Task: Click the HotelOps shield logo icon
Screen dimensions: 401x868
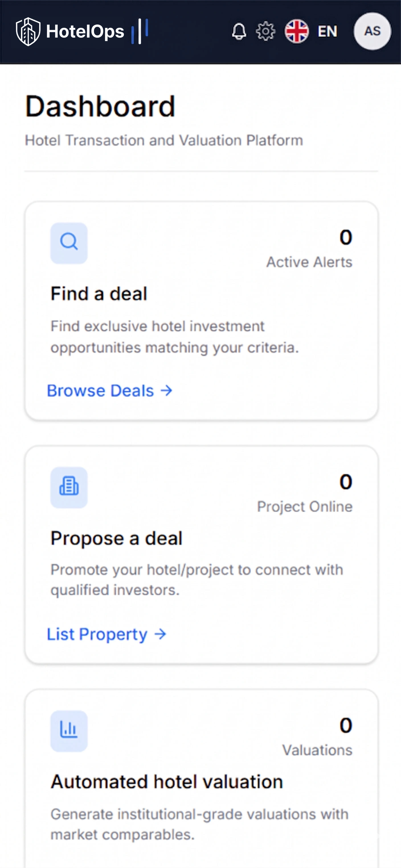Action: (x=28, y=32)
